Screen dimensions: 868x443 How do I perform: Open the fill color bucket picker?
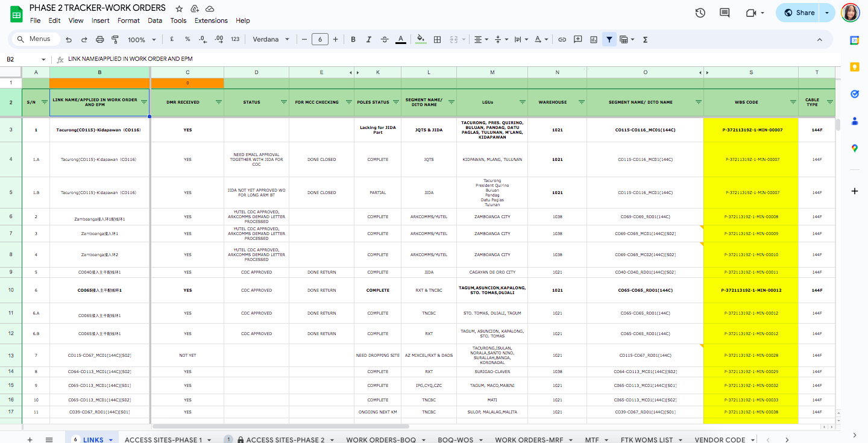point(421,39)
